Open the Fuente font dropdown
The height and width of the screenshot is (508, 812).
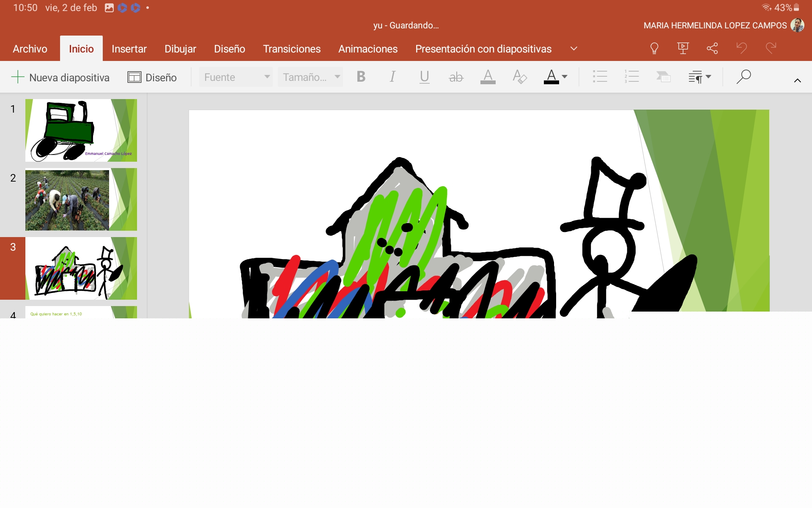coord(236,77)
